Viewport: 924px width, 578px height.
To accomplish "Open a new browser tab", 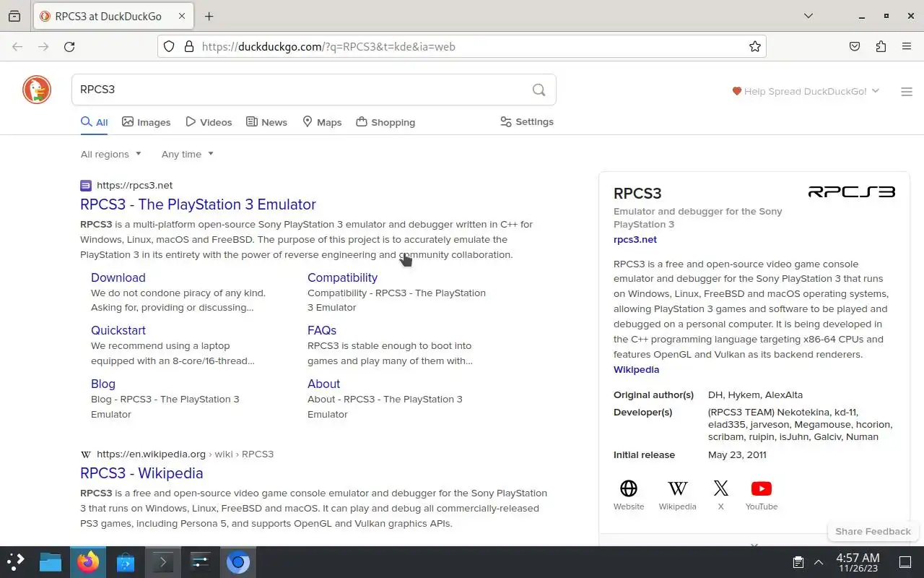I will [209, 16].
